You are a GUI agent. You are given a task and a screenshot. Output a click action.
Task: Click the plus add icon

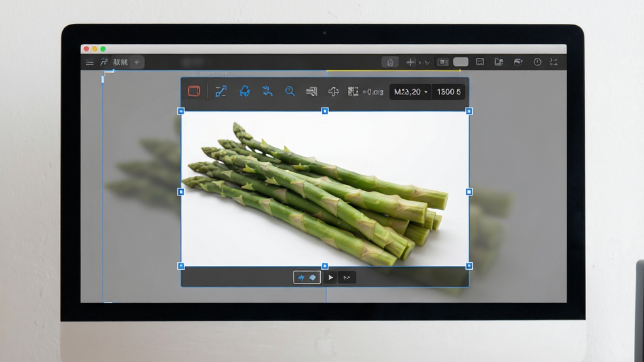410,62
